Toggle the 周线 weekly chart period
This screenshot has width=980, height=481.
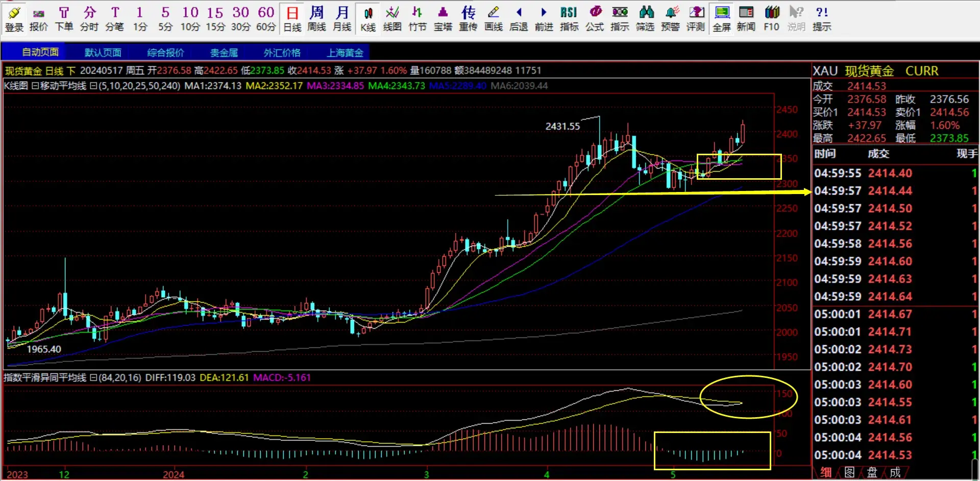click(x=316, y=18)
